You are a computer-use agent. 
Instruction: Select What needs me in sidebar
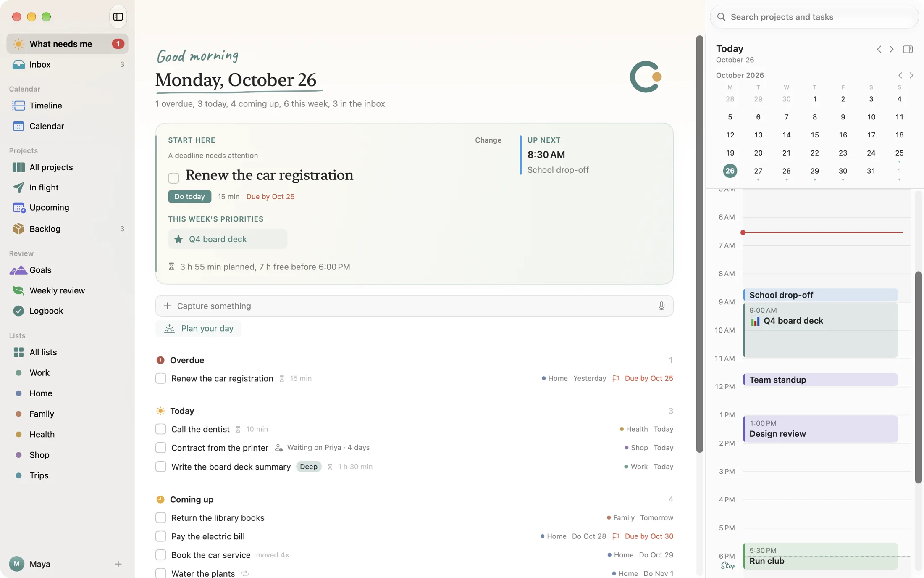[67, 44]
